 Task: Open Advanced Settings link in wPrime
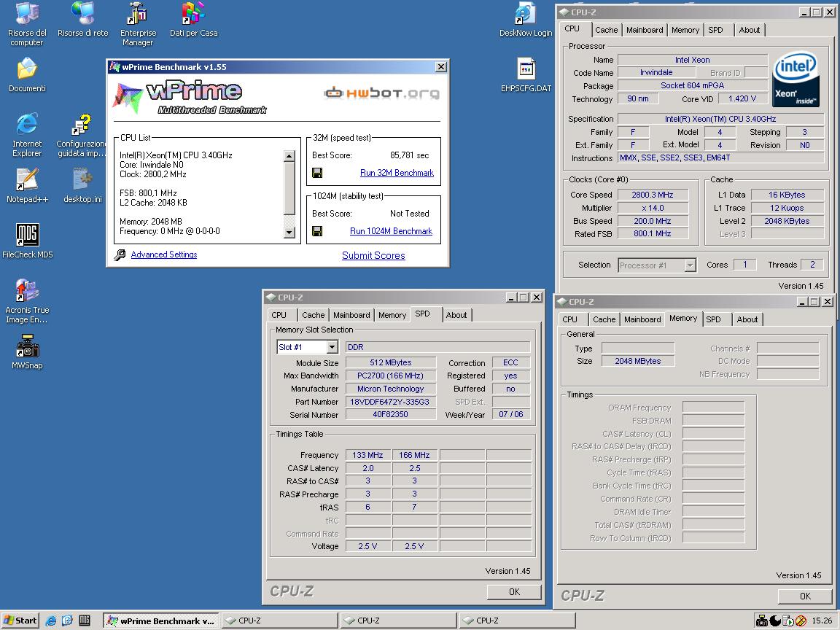click(164, 254)
